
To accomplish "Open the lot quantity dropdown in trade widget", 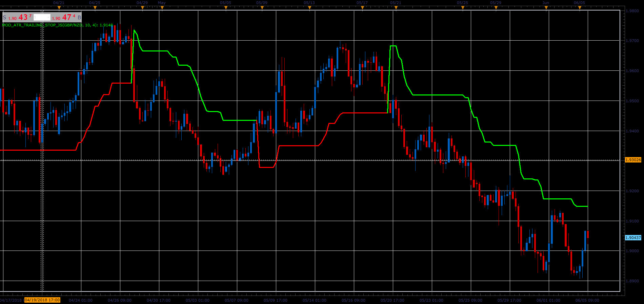I will click(x=42, y=17).
